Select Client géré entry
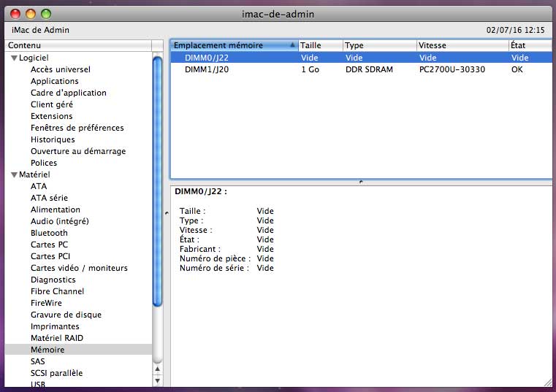This screenshot has width=556, height=392. click(x=52, y=104)
